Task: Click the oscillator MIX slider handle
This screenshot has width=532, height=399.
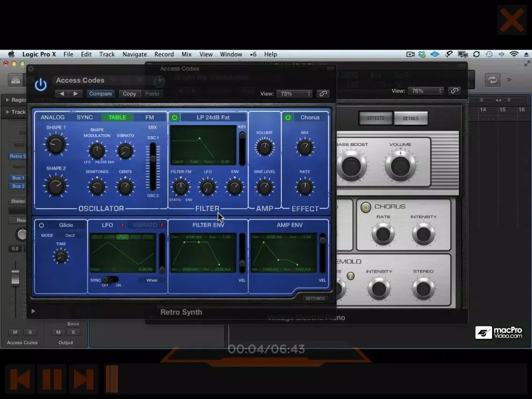Action: tap(153, 159)
